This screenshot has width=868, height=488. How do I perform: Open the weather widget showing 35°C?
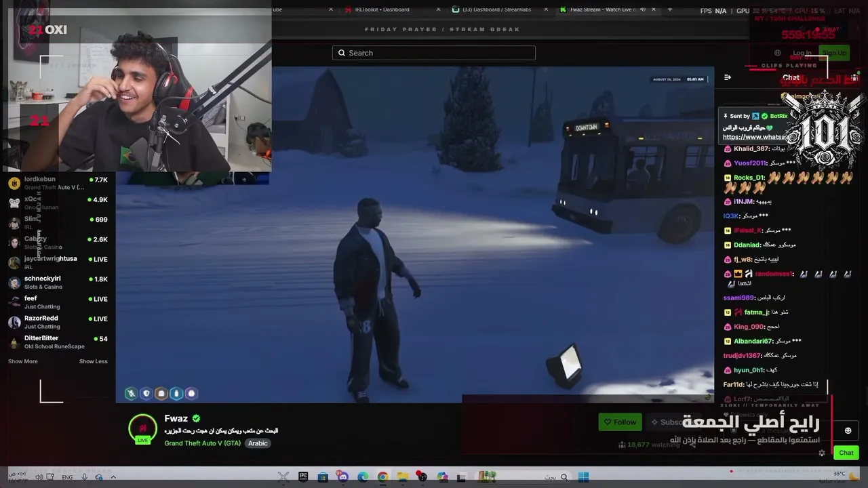click(x=840, y=476)
